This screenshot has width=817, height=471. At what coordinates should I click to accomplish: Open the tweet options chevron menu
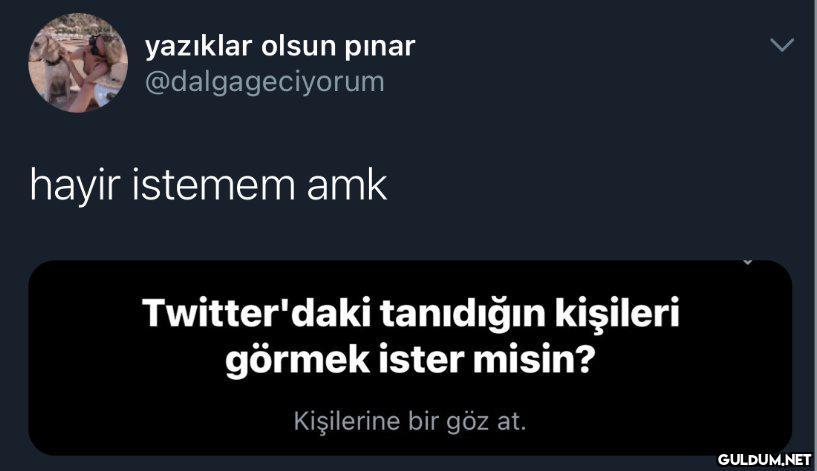[782, 45]
